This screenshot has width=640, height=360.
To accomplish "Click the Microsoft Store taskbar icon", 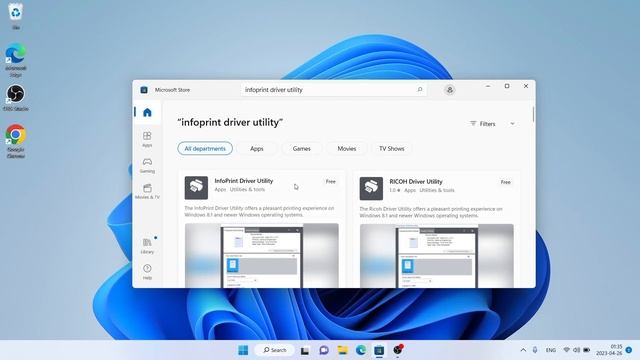I will pyautogui.click(x=379, y=350).
